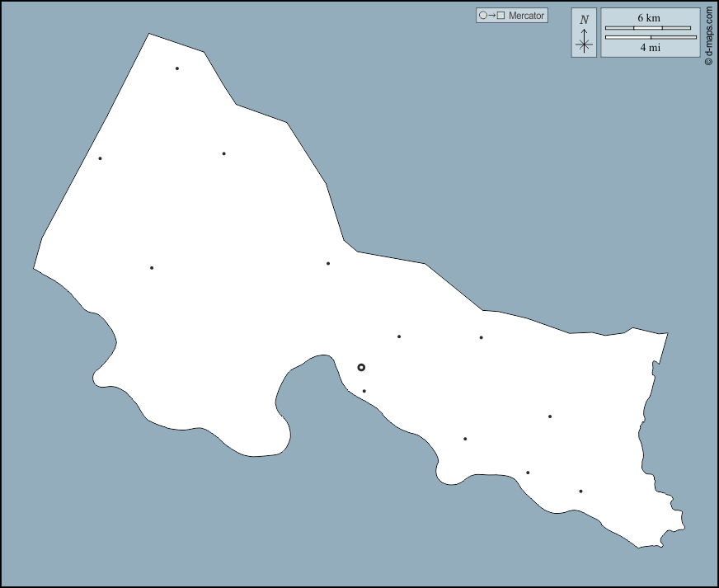This screenshot has height=588, width=719.
Task: Click the southernmost town dot
Action: click(x=580, y=492)
